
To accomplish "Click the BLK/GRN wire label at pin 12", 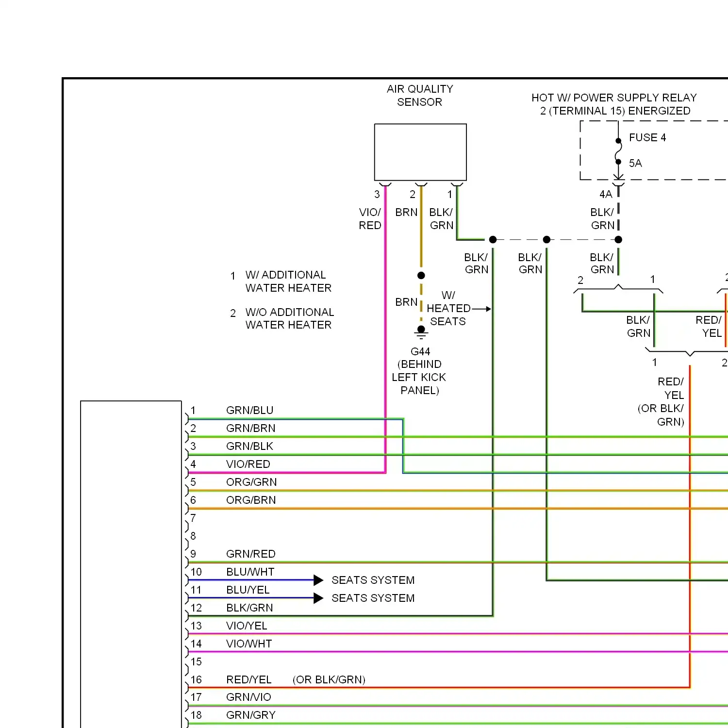I will [249, 608].
